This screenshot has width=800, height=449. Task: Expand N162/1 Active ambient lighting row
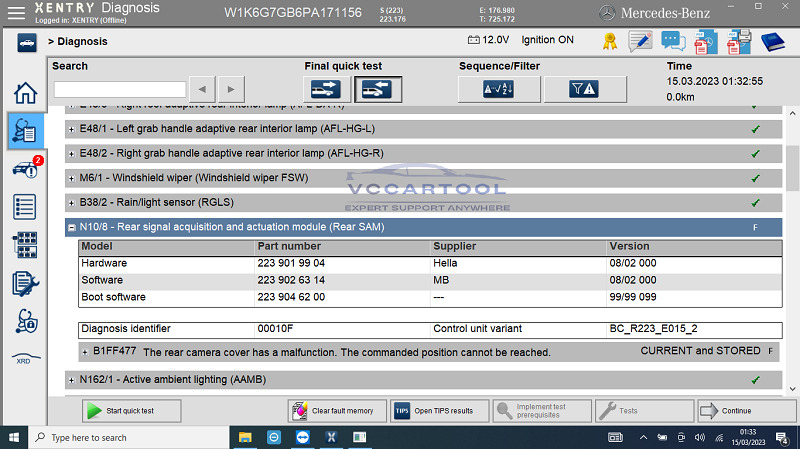tap(71, 380)
